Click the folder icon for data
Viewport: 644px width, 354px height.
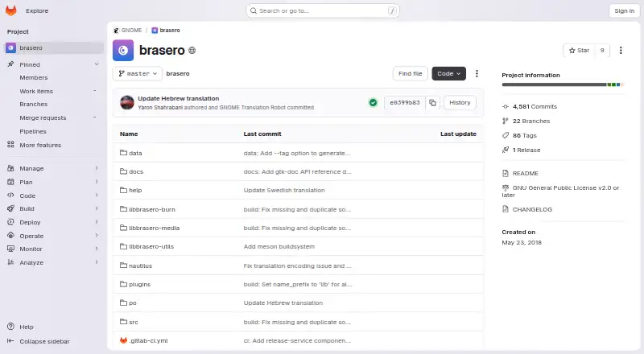(x=123, y=153)
